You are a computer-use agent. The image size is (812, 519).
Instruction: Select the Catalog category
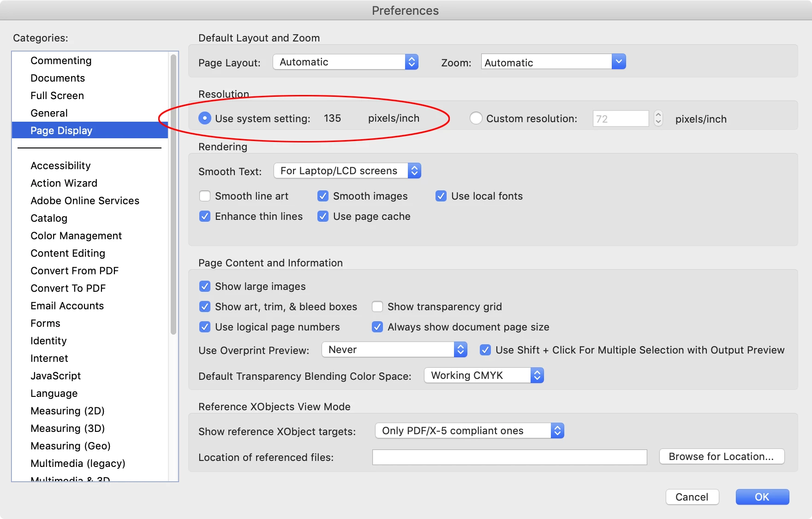tap(90, 218)
